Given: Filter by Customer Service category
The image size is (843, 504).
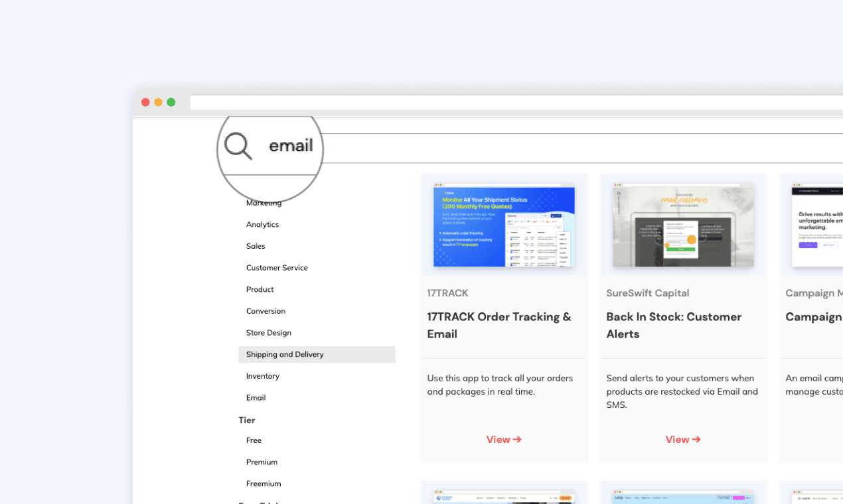Looking at the screenshot, I should (x=277, y=268).
